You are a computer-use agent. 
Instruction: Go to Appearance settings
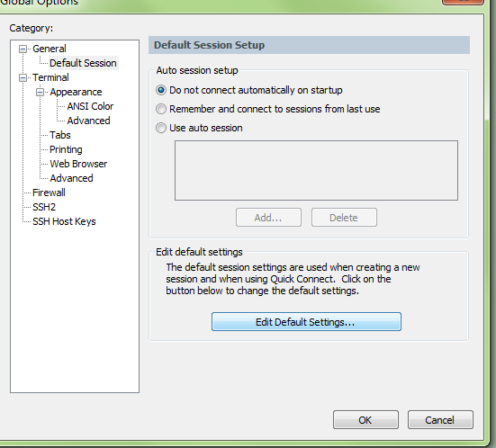[x=76, y=92]
